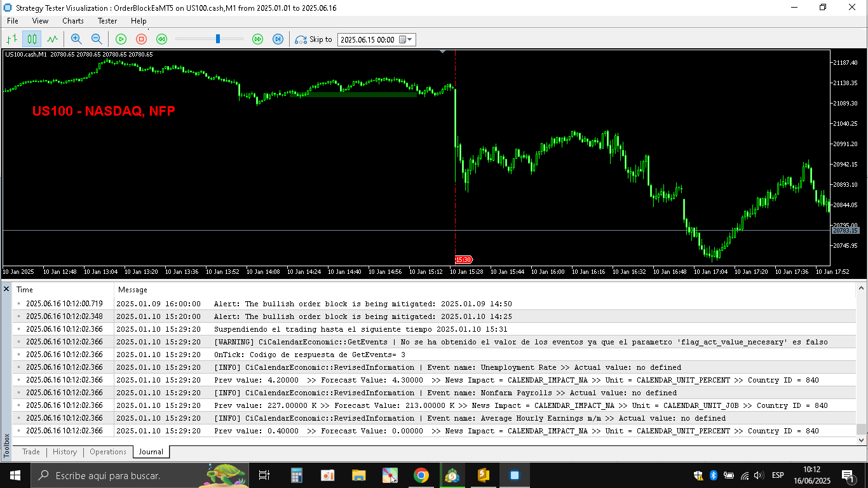Select the WARNING CiCalendarEconomic::GetEvents log row
This screenshot has width=868, height=488.
point(434,342)
